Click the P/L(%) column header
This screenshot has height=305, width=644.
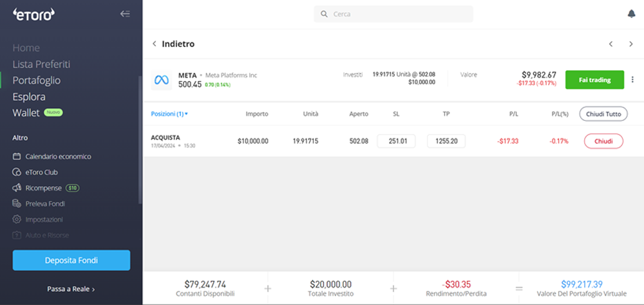pyautogui.click(x=560, y=114)
